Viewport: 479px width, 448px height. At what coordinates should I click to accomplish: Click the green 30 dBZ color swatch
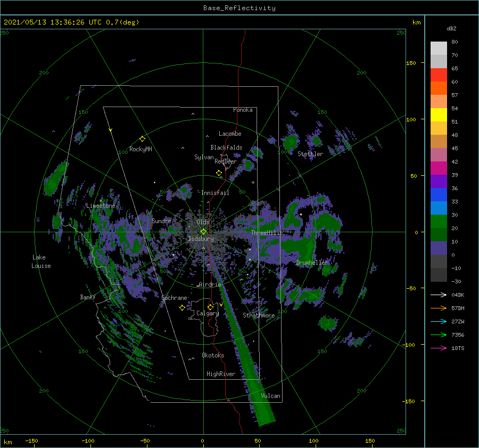pos(439,222)
